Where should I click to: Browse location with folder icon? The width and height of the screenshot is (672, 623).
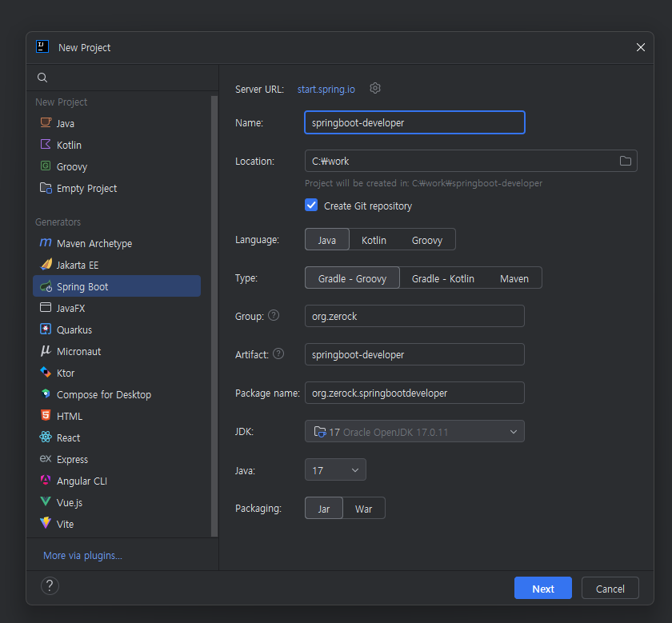[626, 161]
